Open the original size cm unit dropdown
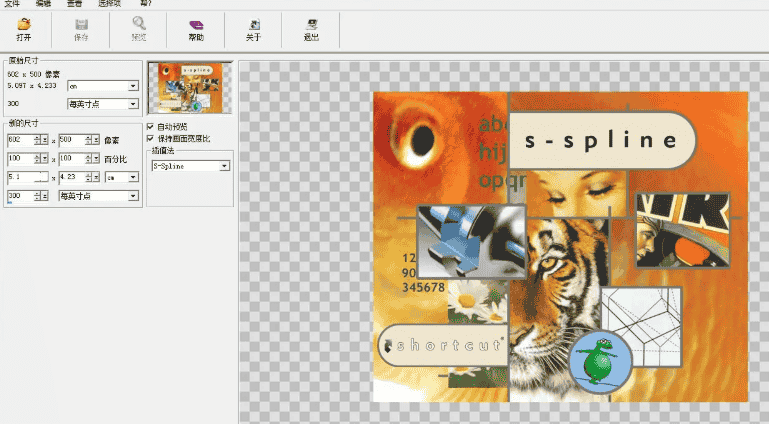The image size is (769, 424). click(x=133, y=87)
